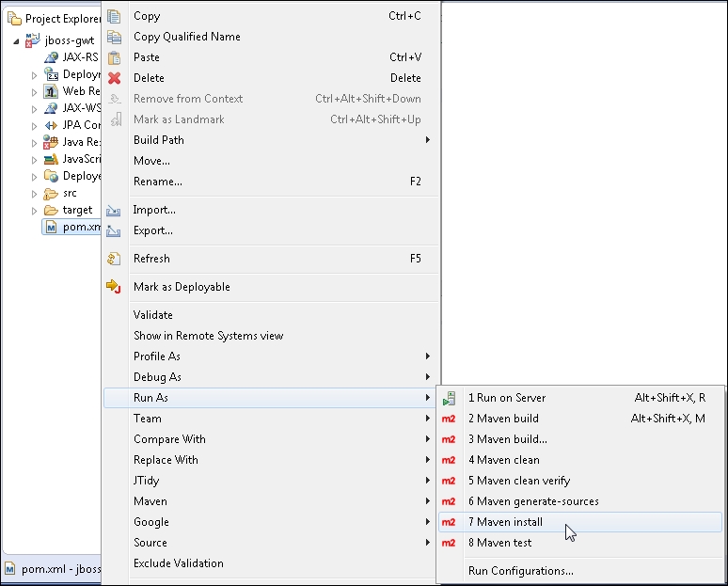Run 8 Maven test

click(580, 543)
